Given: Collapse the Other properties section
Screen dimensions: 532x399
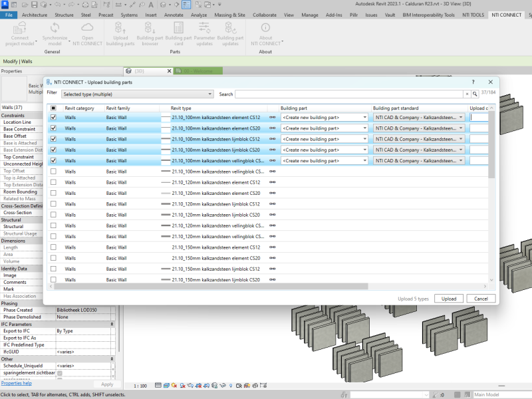Looking at the screenshot, I should point(112,359).
